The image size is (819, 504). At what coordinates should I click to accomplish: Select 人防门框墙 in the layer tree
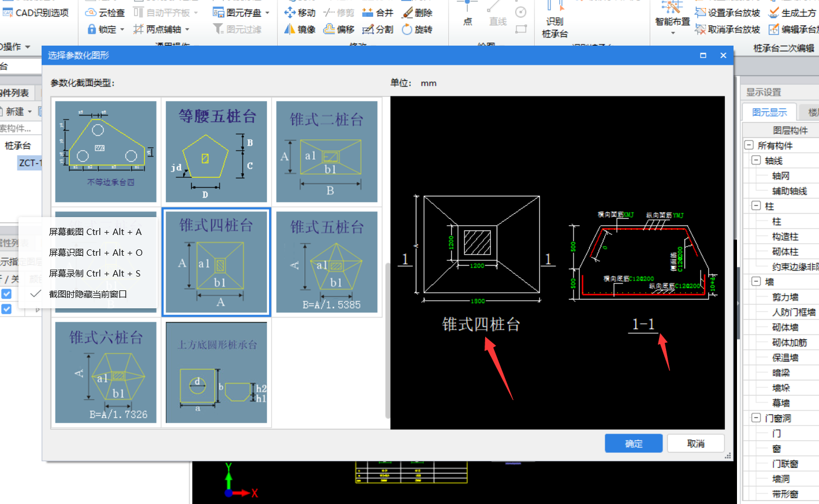click(794, 312)
